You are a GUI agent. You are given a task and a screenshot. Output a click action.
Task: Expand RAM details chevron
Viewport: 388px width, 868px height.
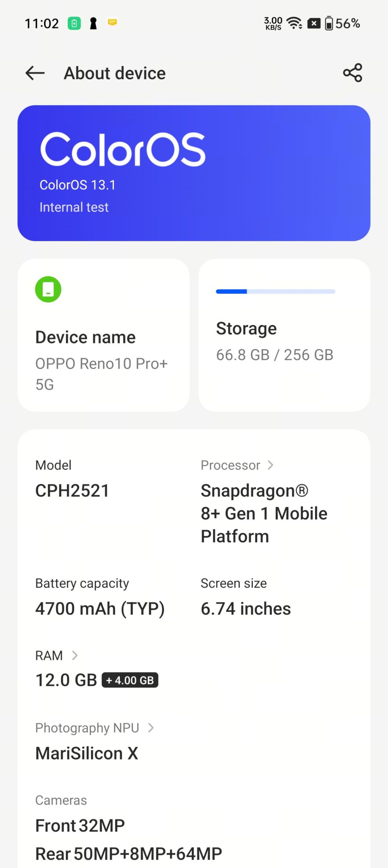(x=75, y=655)
